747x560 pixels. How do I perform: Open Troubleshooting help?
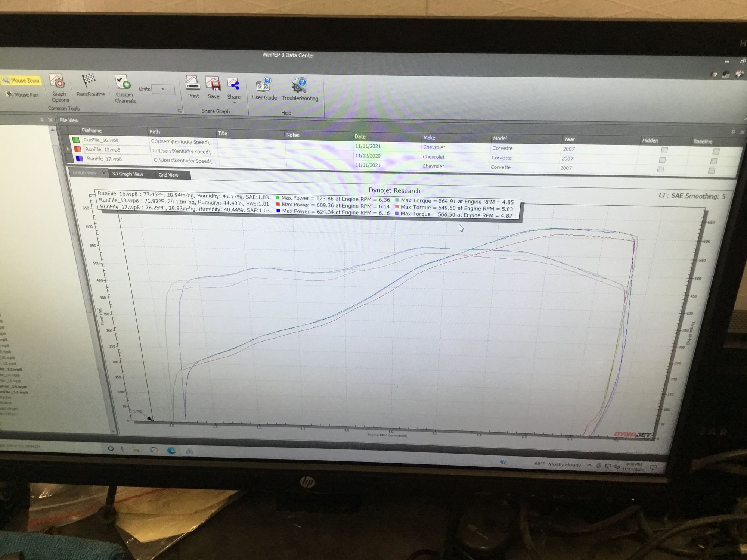point(300,90)
